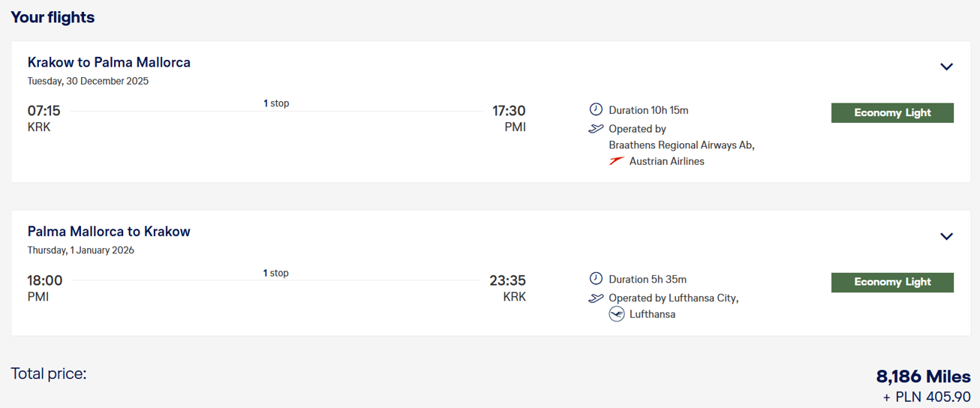Click the Palma Mallorca to Krakow heading

(x=109, y=232)
